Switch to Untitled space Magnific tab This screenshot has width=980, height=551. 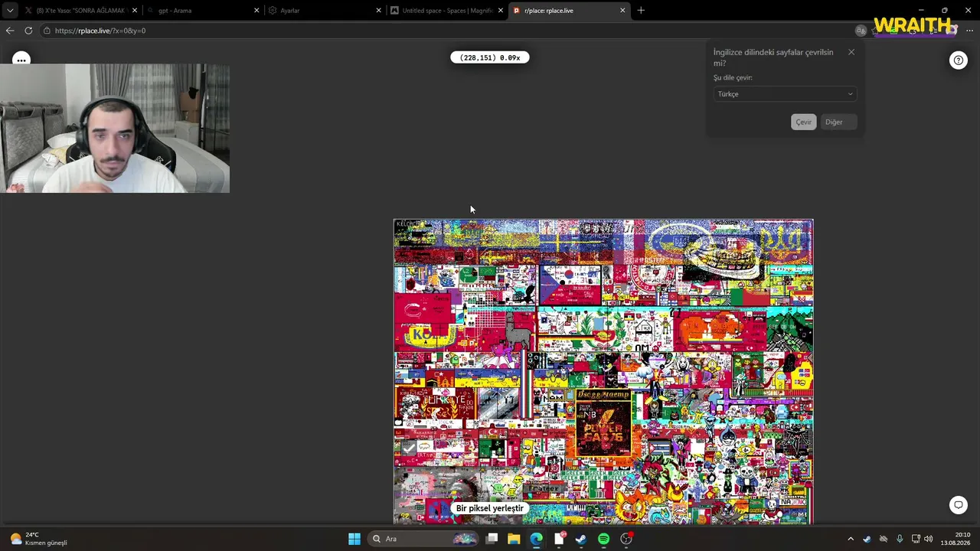click(446, 11)
